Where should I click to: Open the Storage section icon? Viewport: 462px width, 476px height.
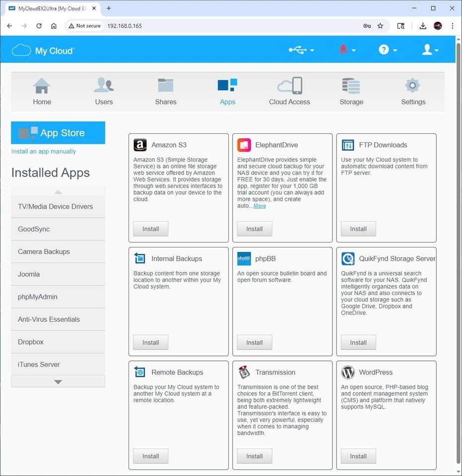coord(351,86)
